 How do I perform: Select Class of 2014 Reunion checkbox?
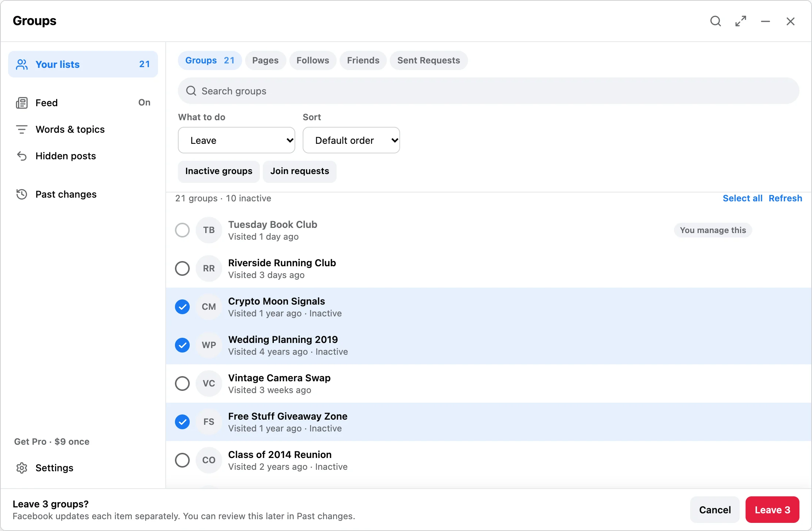point(182,460)
